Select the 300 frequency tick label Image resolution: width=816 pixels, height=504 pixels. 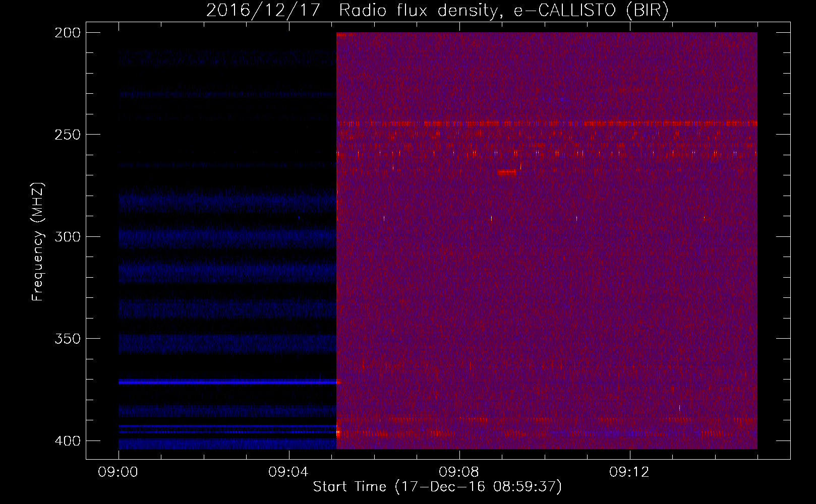(67, 236)
